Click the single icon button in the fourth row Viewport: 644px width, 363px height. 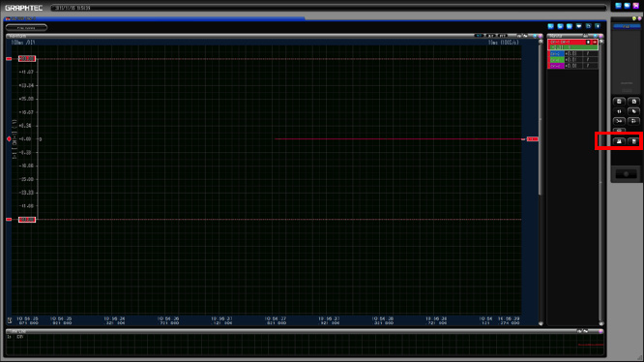click(x=620, y=130)
